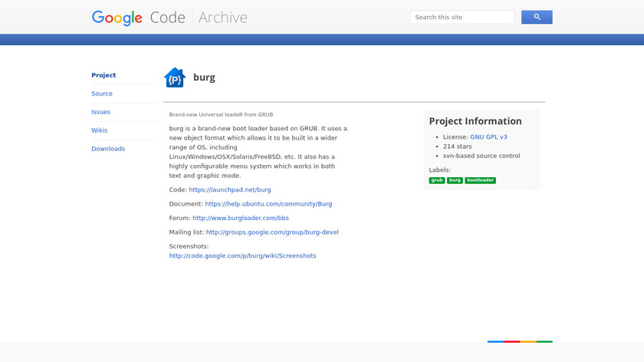Open the Source sidebar item
The width and height of the screenshot is (644, 362).
point(102,94)
